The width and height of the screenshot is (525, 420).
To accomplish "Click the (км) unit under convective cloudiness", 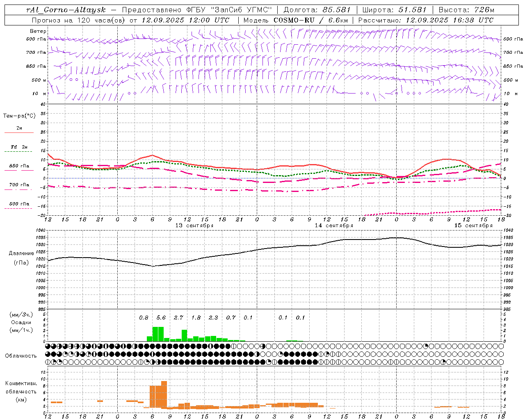I will pyautogui.click(x=21, y=400).
